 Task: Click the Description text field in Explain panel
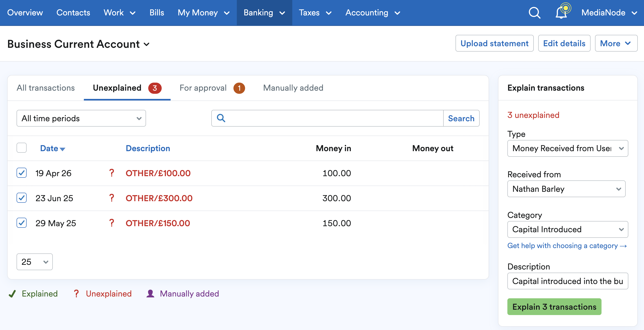coord(568,281)
